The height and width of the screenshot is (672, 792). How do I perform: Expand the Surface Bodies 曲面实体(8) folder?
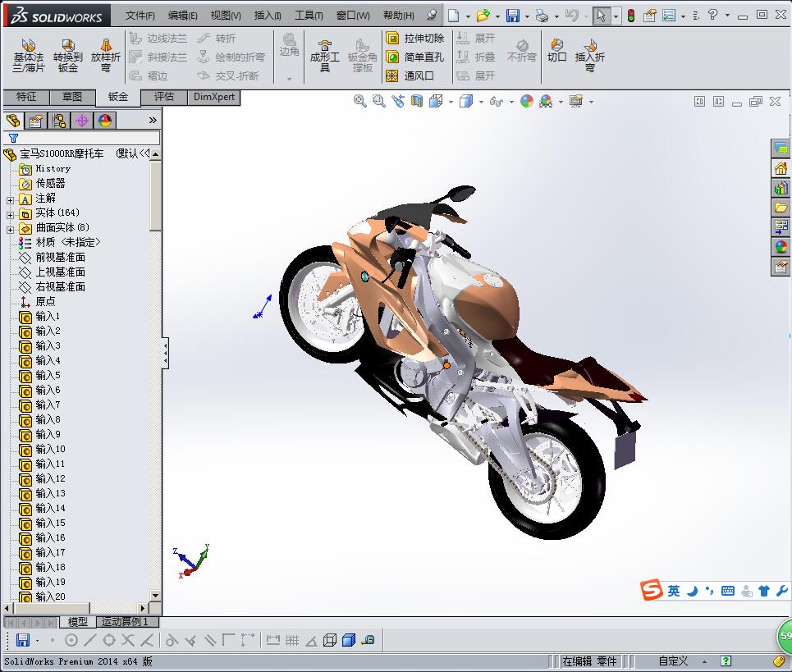click(10, 230)
